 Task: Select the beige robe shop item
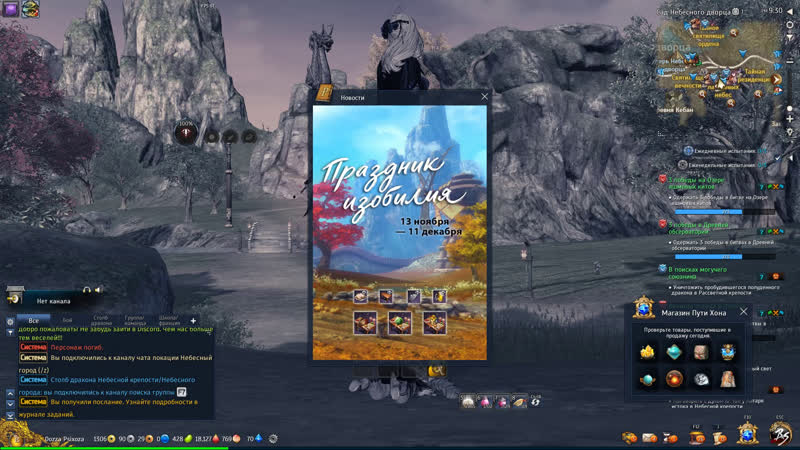728,380
